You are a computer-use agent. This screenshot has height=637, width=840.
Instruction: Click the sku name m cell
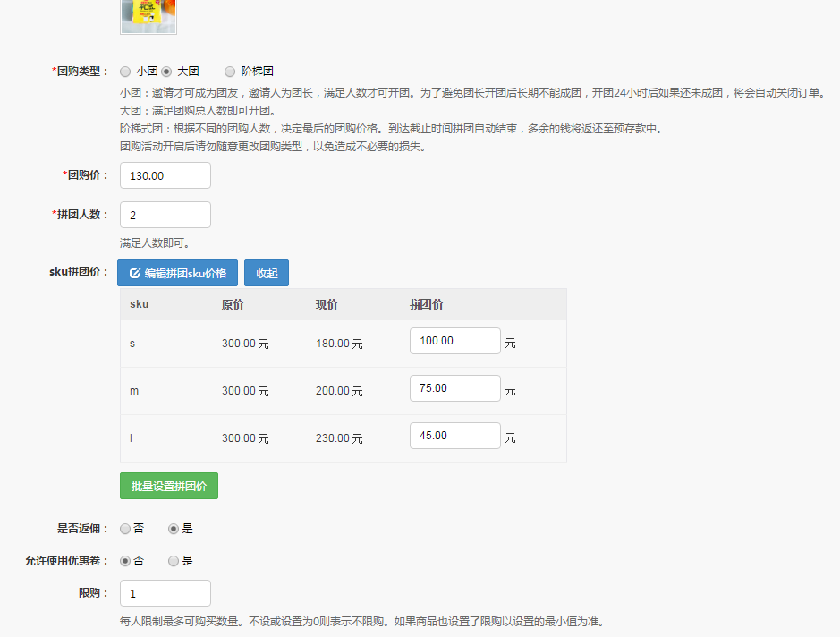click(x=134, y=391)
